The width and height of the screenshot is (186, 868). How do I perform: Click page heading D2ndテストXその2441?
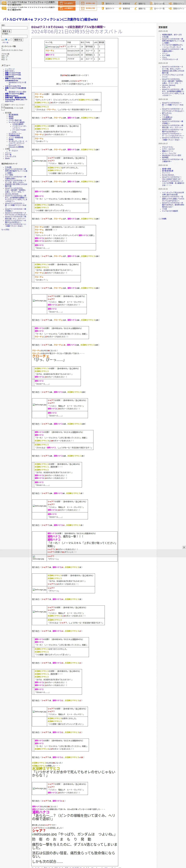tap(69, 27)
